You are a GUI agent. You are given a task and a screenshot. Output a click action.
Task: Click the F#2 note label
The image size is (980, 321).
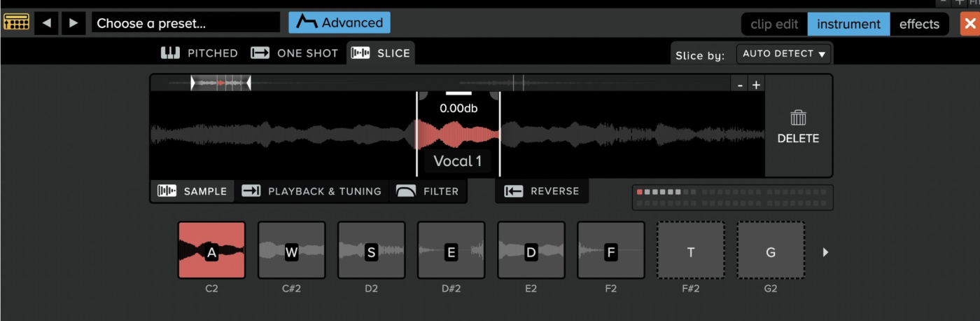(x=690, y=288)
